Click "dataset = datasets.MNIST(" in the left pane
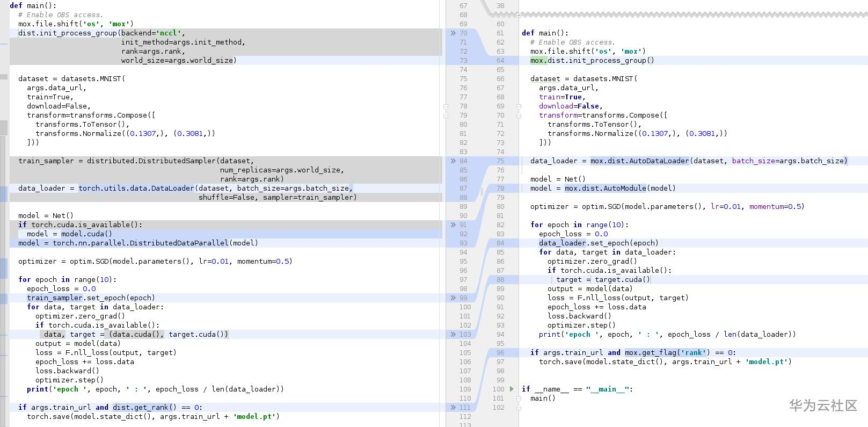 pyautogui.click(x=71, y=79)
